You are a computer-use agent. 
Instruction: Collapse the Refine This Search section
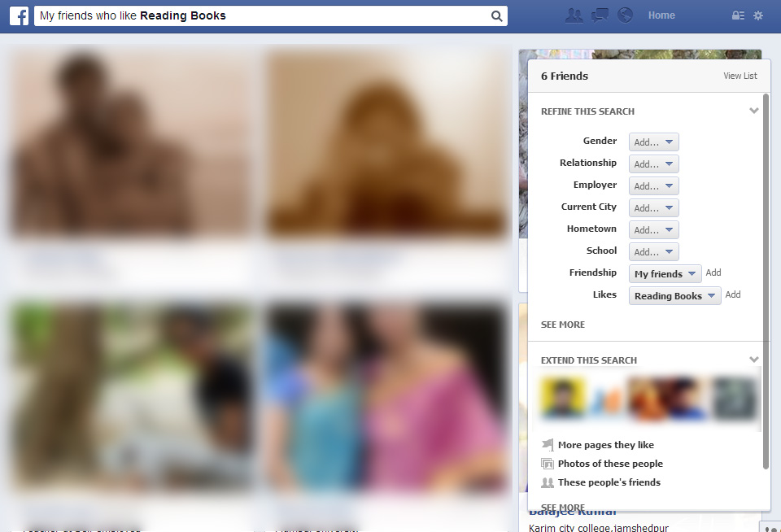click(753, 111)
